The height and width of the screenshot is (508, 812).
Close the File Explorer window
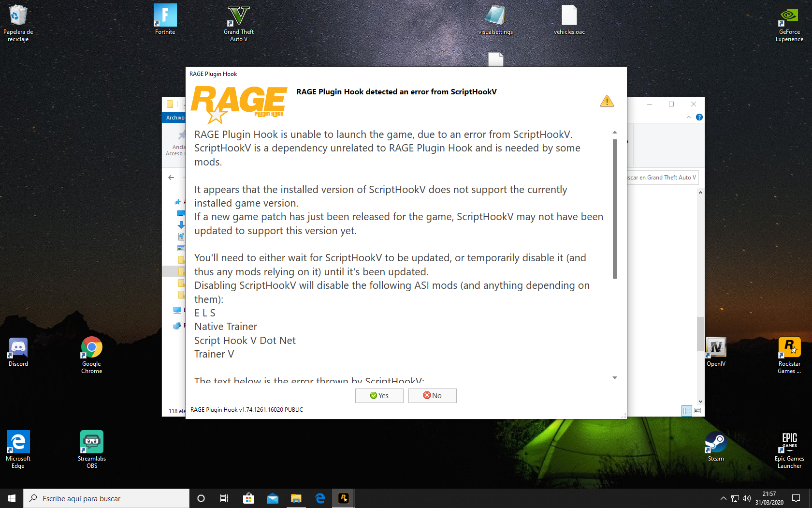click(694, 104)
